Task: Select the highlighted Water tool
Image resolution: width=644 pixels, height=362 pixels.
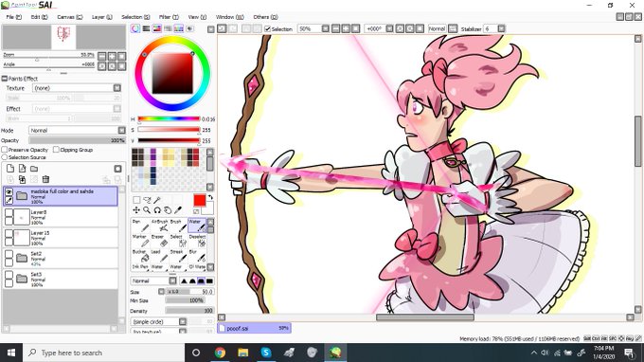Action: [197, 226]
